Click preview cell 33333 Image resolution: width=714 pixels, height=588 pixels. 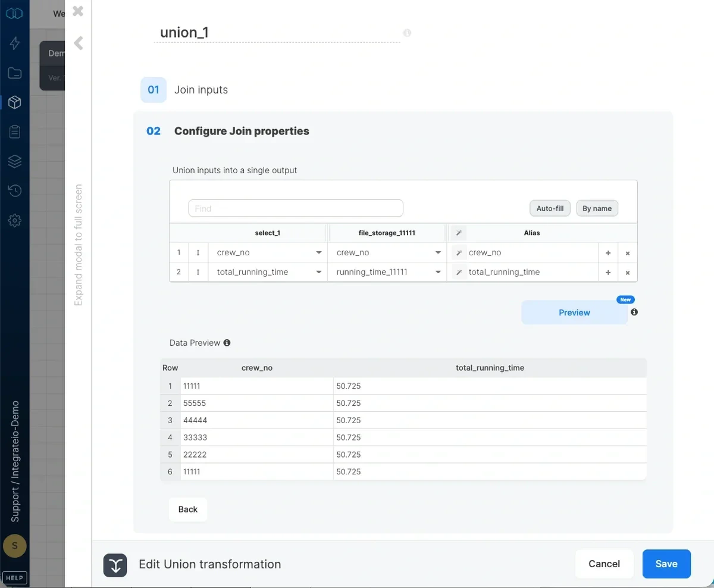257,437
